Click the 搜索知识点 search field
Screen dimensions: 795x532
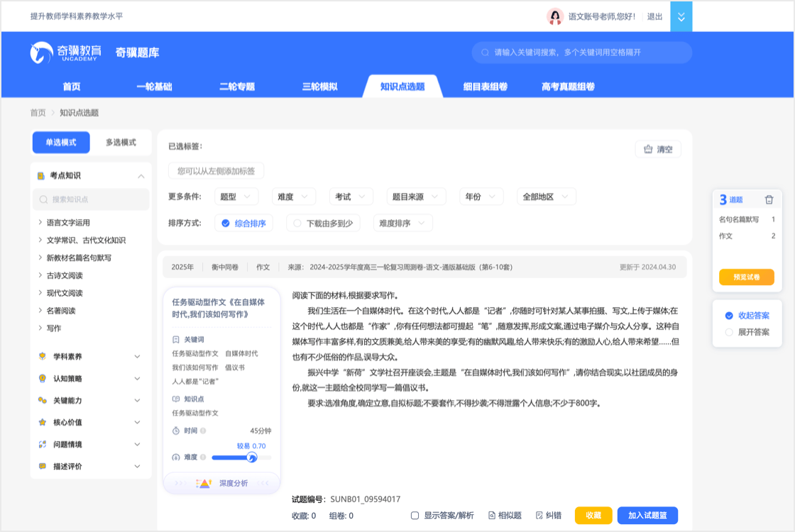pyautogui.click(x=91, y=199)
